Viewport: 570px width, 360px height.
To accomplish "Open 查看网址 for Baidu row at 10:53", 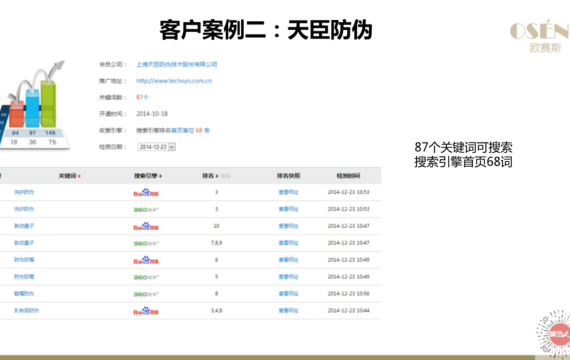I will [x=289, y=192].
